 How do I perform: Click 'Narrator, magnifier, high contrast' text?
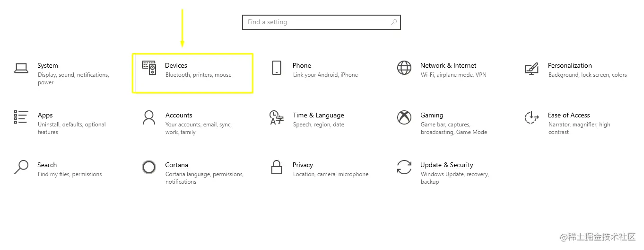579,128
